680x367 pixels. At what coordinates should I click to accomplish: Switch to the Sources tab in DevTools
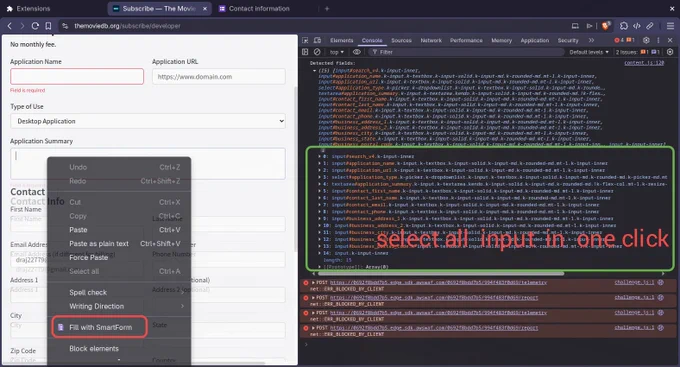401,40
